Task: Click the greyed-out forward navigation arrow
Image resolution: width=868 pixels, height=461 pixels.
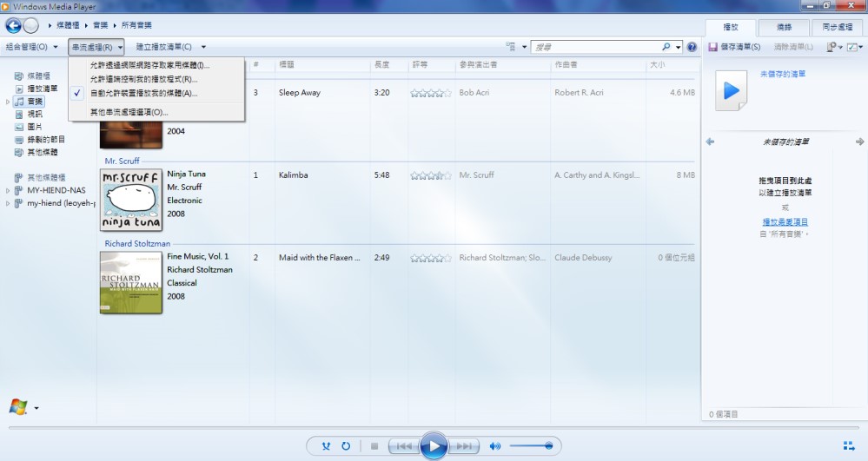Action: tap(31, 25)
